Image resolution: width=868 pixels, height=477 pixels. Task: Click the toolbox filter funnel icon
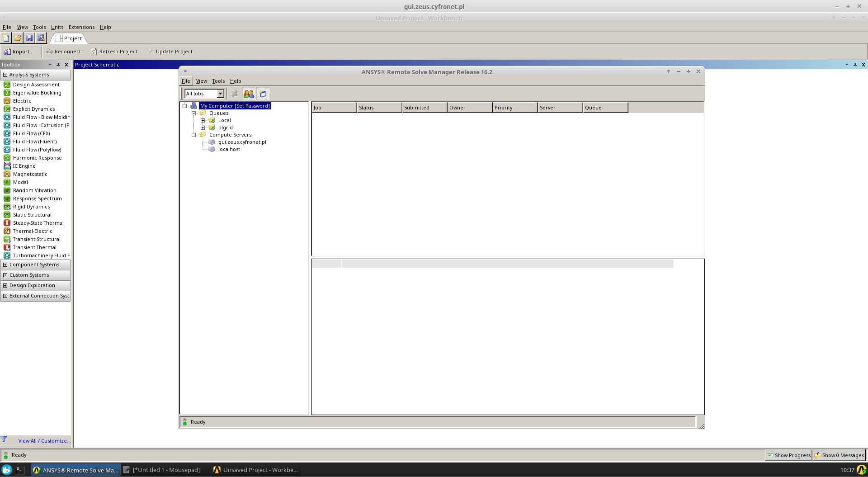click(4, 439)
